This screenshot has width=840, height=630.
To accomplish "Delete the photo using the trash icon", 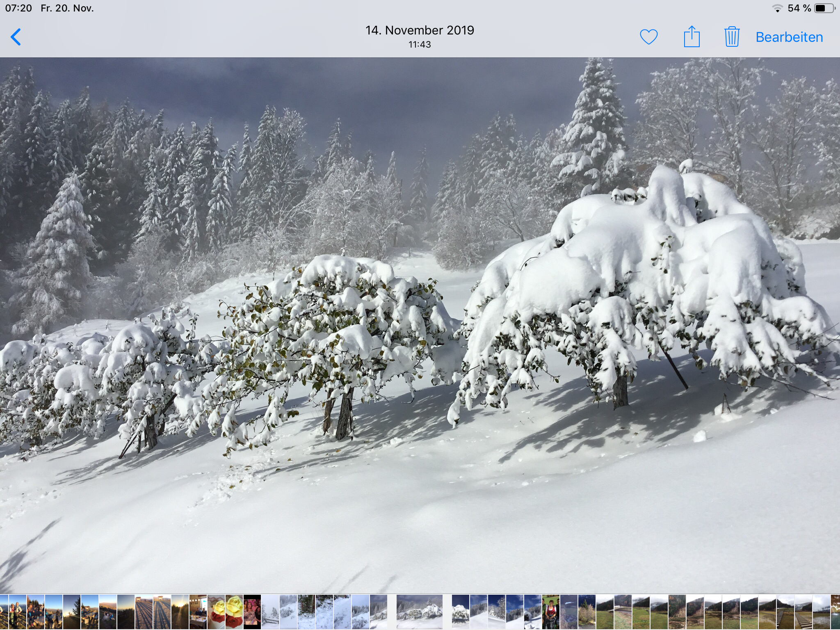I will [732, 37].
